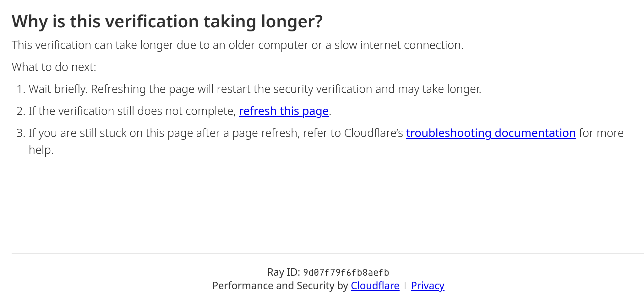Viewport: 644px width, 299px height.
Task: Follow the Cloudflare footer link
Action: click(375, 286)
